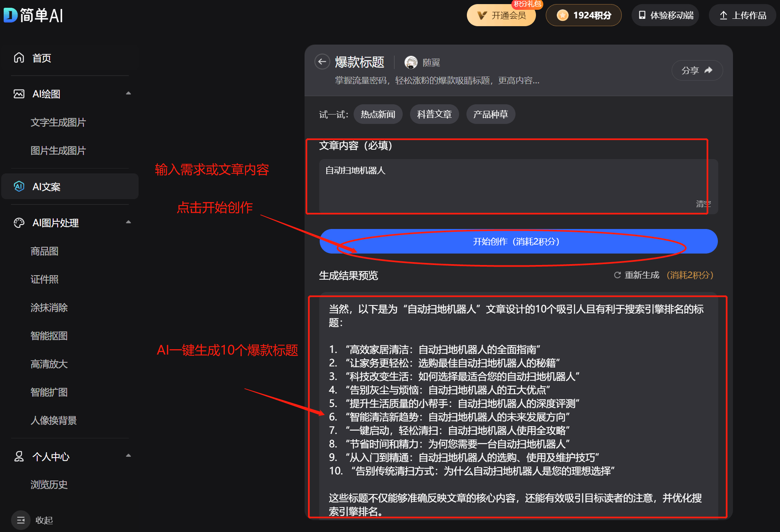Screen dimensions: 780x532
Task: Click generated title 8 节省时间和精力
Action: coord(450,444)
